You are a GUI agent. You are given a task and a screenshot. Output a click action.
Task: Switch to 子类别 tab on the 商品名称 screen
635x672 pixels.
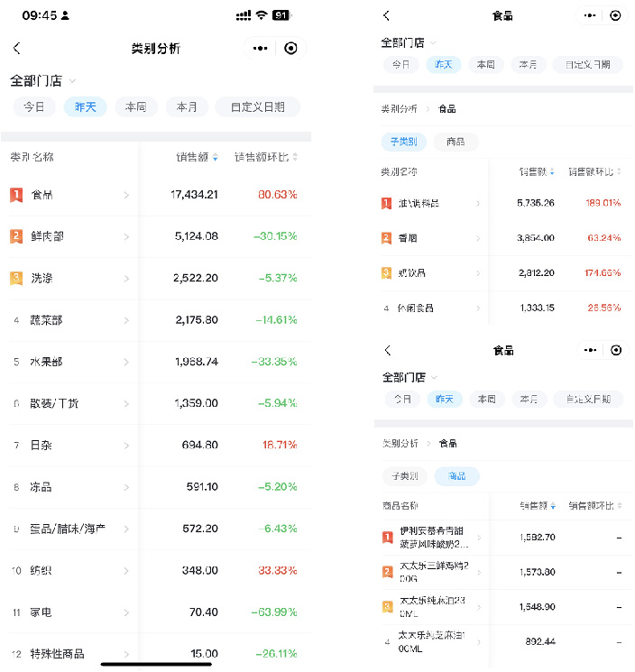(405, 476)
